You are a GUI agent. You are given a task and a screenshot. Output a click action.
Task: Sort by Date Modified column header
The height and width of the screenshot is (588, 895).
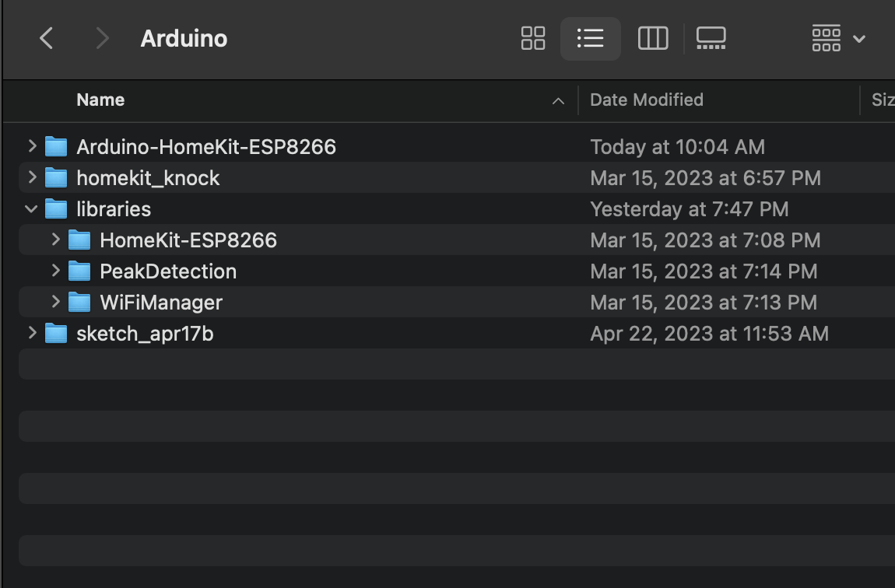[x=647, y=100]
